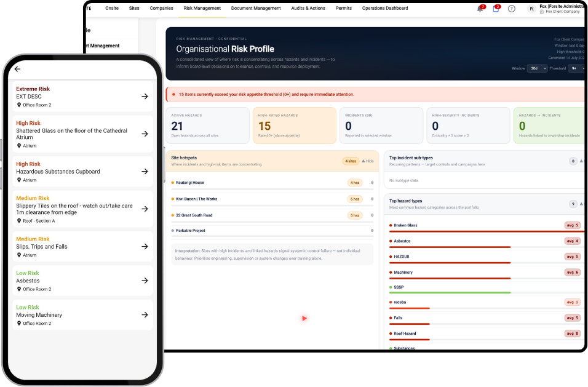Select Parkable Project hotspot row
The image size is (588, 387).
click(x=272, y=231)
